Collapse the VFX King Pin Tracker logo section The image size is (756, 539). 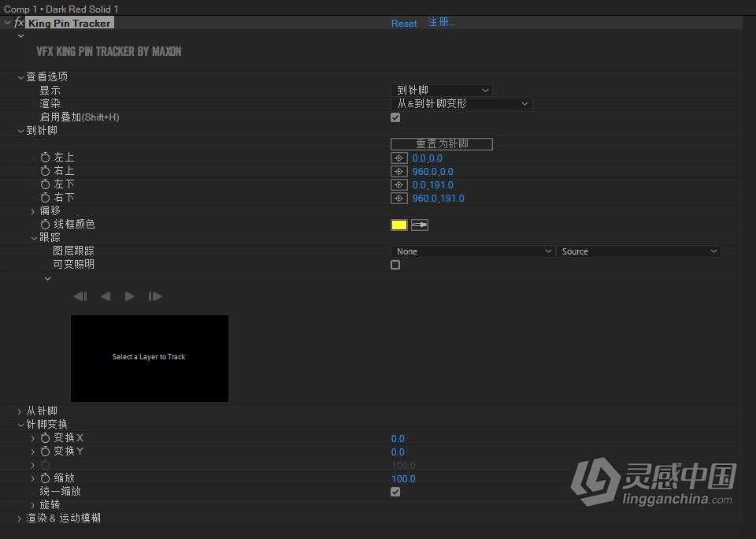pos(20,35)
